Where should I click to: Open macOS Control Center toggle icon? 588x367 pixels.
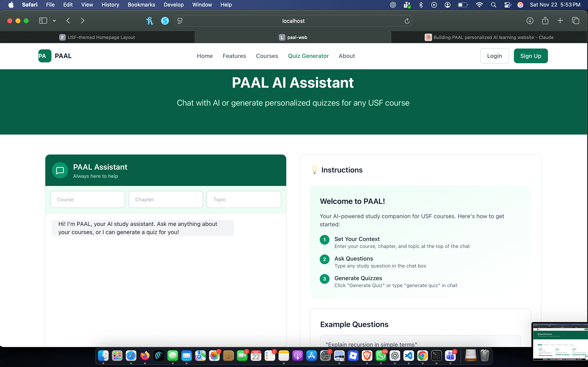click(507, 5)
